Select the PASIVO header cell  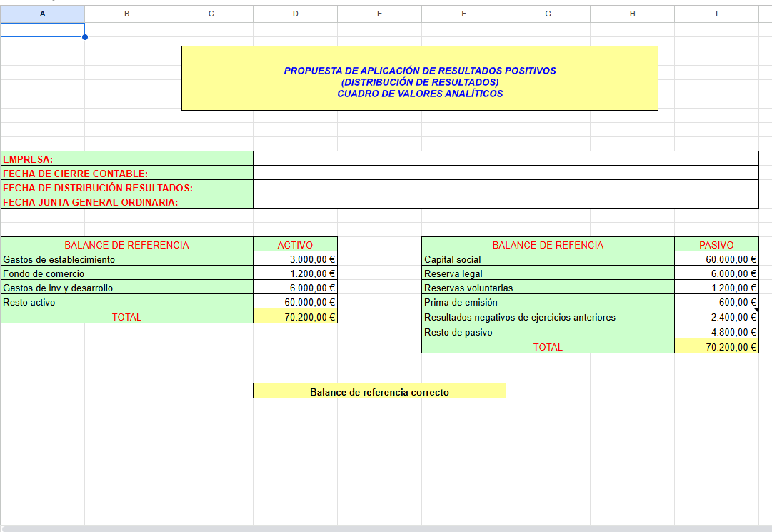[x=716, y=245]
